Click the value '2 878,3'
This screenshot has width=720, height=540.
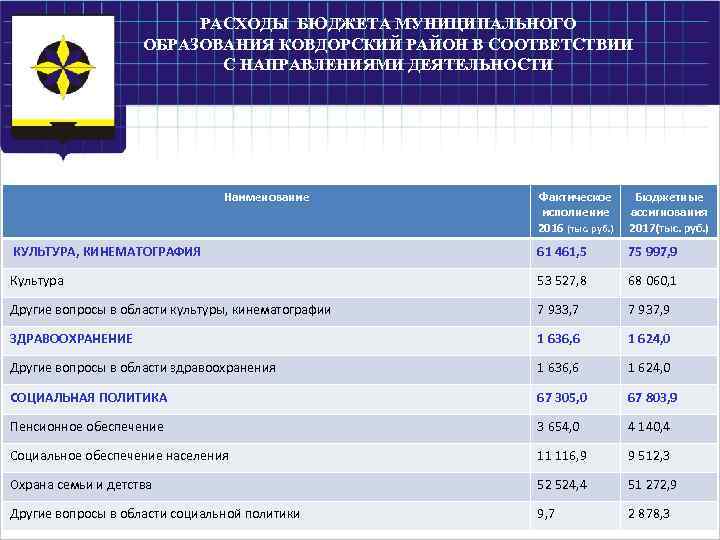pos(649,514)
